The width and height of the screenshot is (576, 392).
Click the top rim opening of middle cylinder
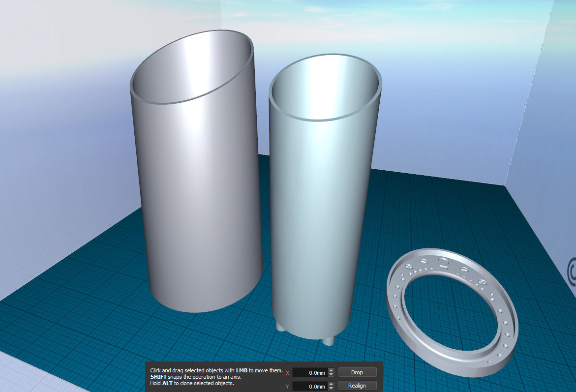[326, 86]
